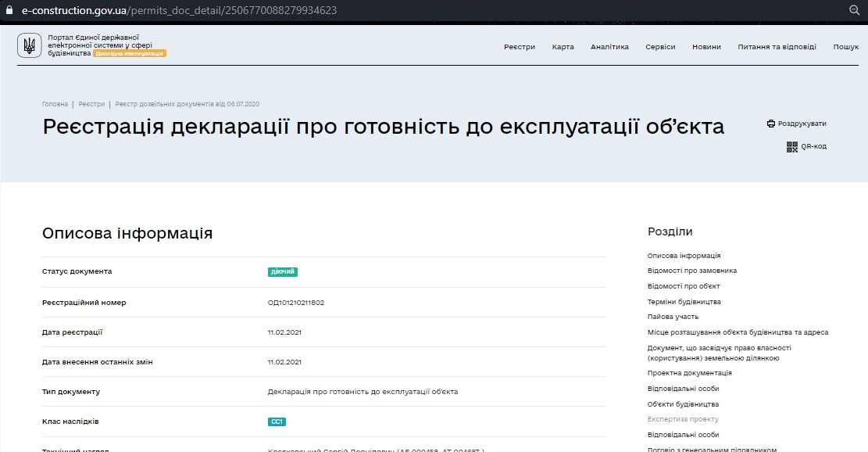Jump to Об'єкти будівництва section
This screenshot has width=868, height=452.
pos(683,404)
